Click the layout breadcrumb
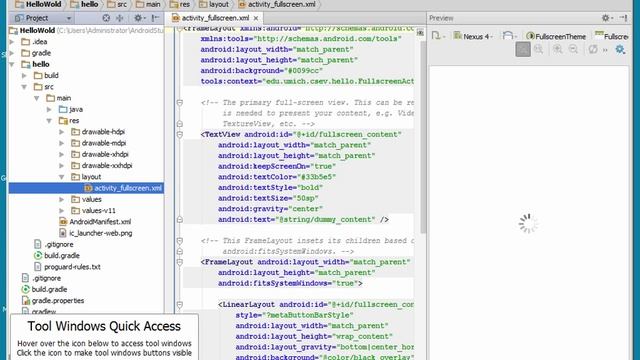 click(x=214, y=4)
